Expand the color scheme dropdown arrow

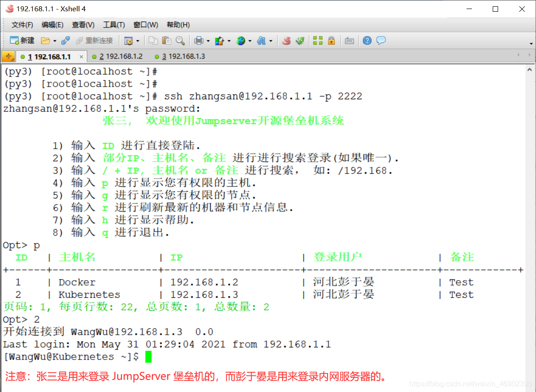click(229, 41)
